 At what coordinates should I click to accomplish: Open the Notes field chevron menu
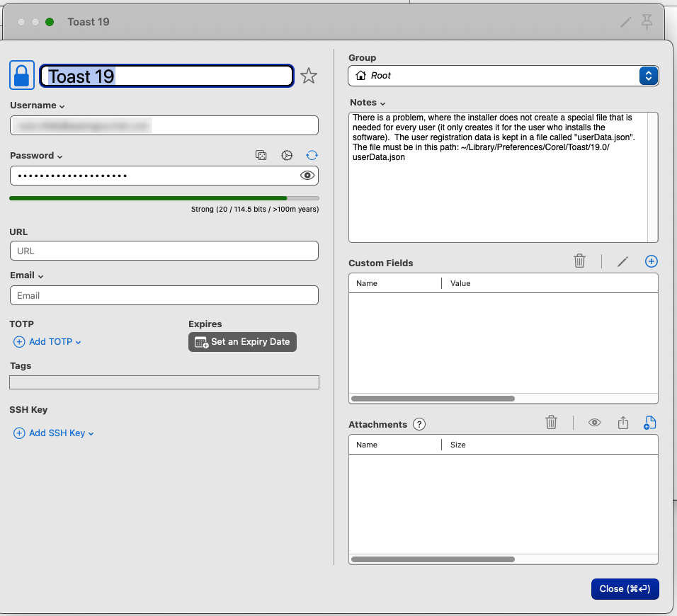tap(383, 102)
